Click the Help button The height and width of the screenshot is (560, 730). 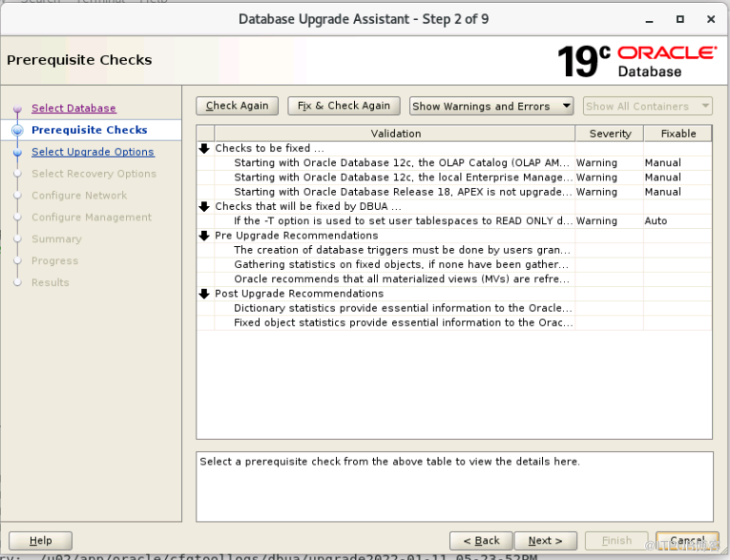click(x=40, y=541)
